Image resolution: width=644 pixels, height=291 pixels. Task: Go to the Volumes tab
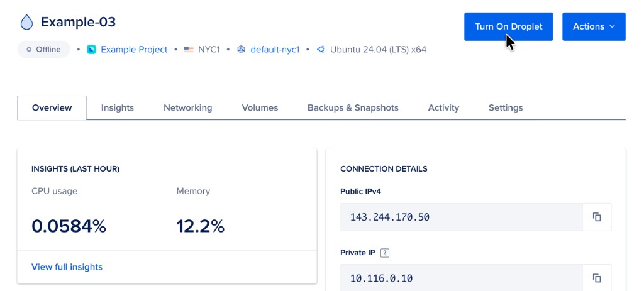(260, 107)
